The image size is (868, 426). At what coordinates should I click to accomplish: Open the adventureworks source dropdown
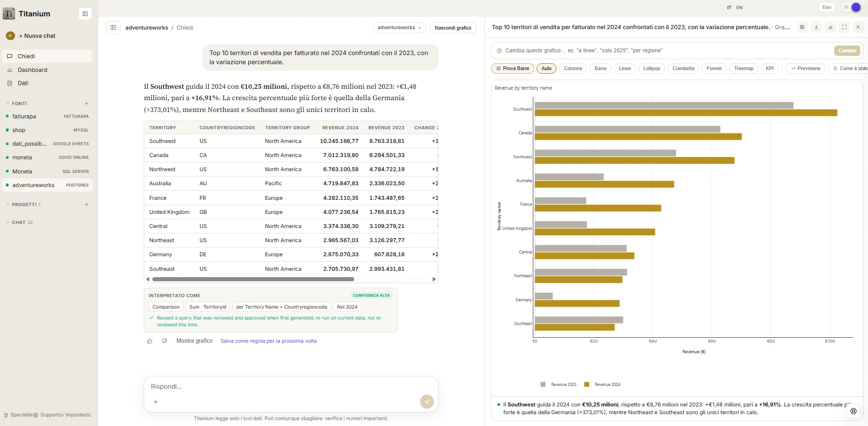[399, 28]
